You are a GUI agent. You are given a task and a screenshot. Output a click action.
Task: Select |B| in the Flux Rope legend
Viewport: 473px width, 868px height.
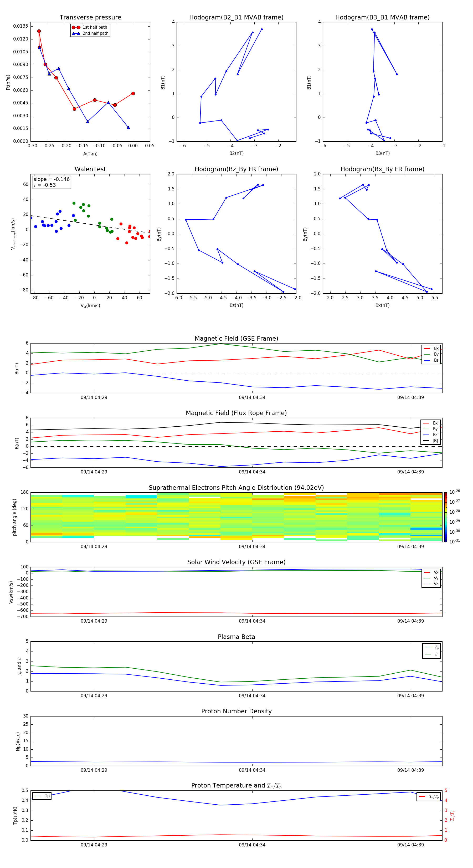click(431, 441)
